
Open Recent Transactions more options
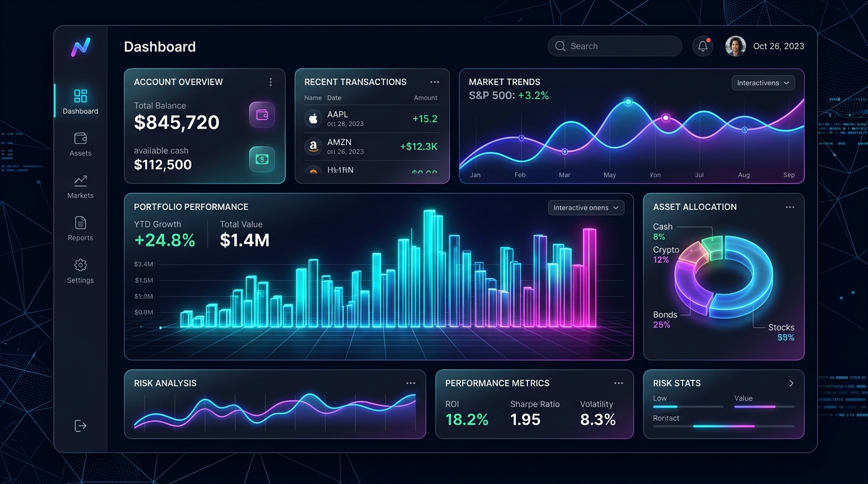[434, 82]
